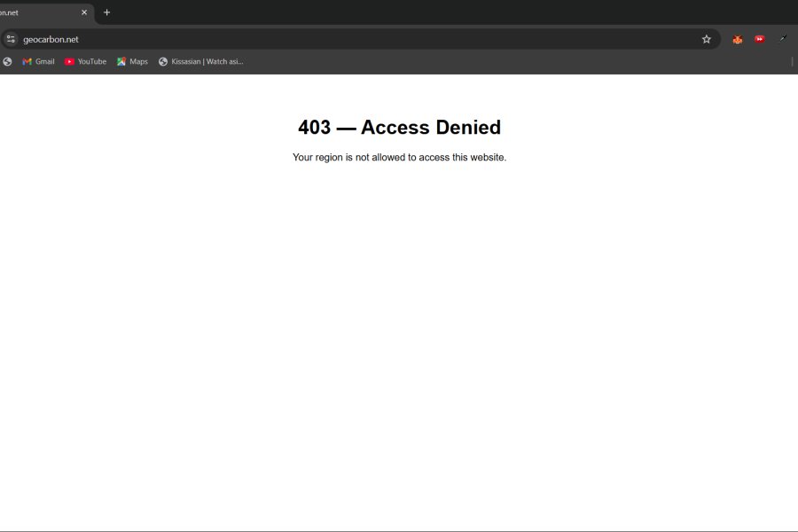Image resolution: width=798 pixels, height=532 pixels.
Task: Click the 403 Access Denied heading
Action: pos(399,128)
